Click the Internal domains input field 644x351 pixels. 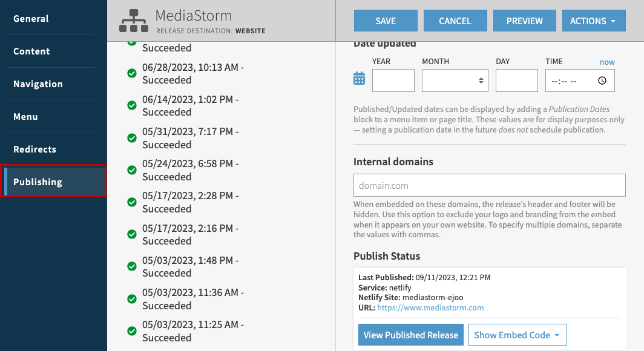click(489, 185)
